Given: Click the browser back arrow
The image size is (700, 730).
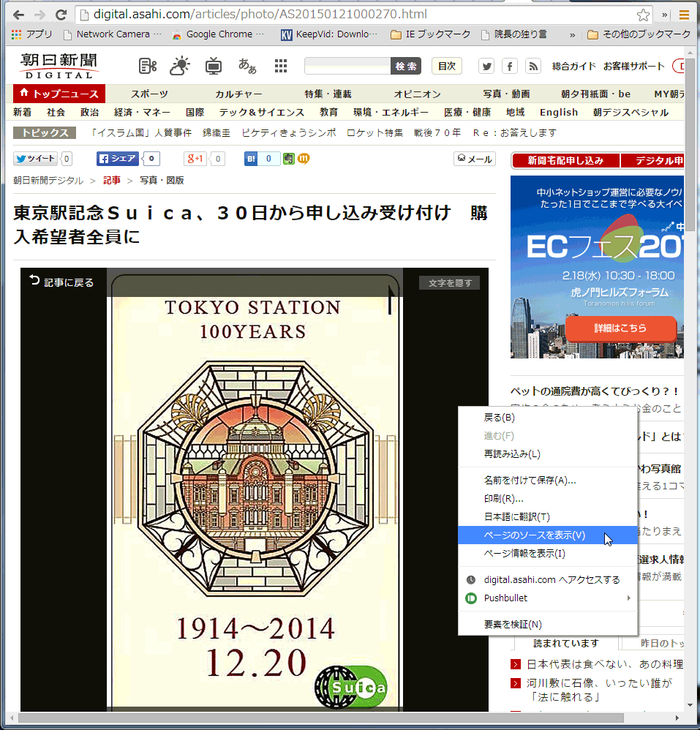Looking at the screenshot, I should click(x=18, y=15).
